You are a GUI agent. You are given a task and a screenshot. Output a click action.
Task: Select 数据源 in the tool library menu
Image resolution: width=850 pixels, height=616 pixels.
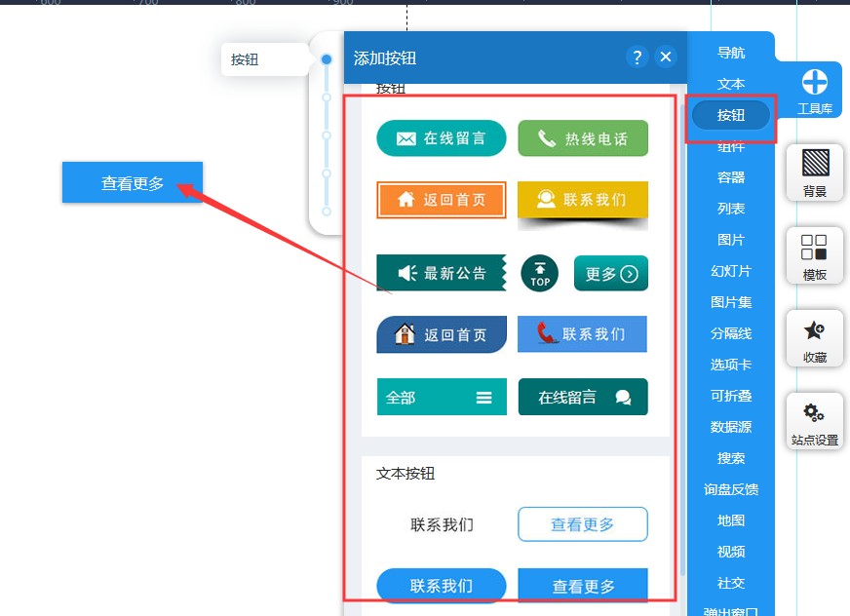[731, 427]
